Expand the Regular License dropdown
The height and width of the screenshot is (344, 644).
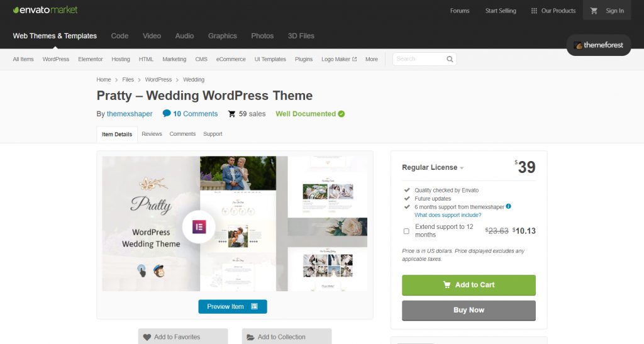coord(433,167)
